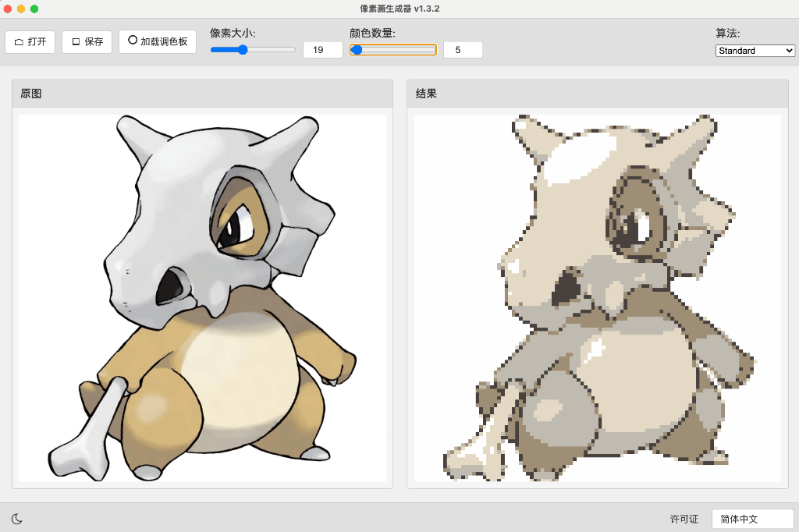Click the 结果 panel header
The image size is (799, 532).
click(598, 94)
